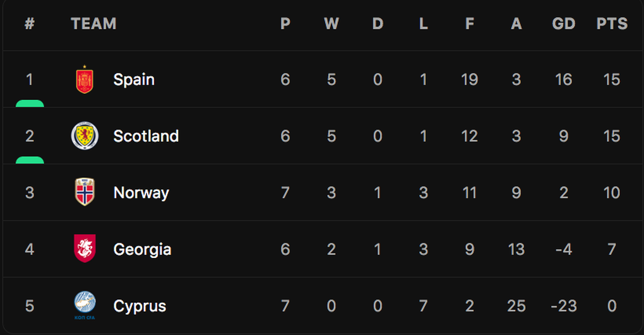Screen dimensions: 644x335
Task: Click the # rank column header
Action: tap(29, 23)
